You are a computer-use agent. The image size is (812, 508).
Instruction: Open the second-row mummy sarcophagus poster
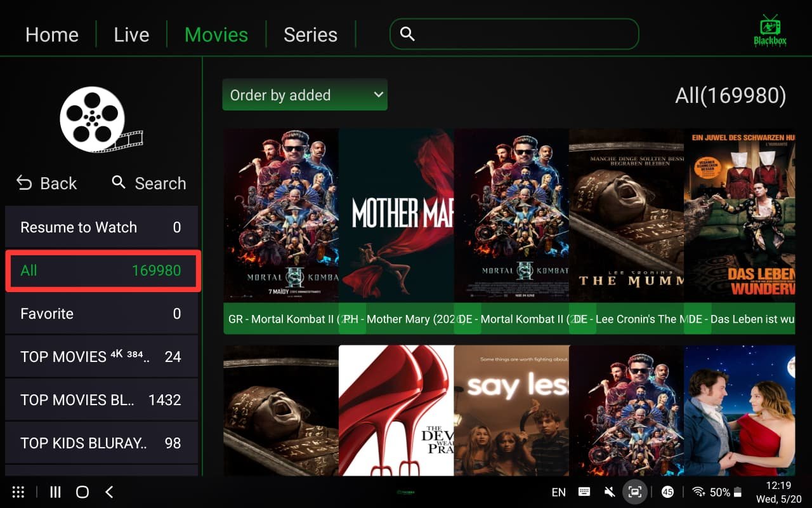281,410
